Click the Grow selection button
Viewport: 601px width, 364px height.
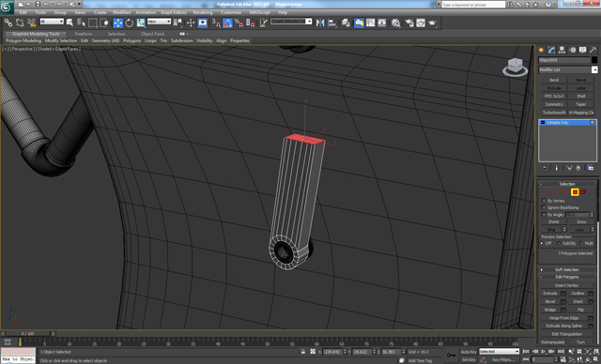pos(581,221)
